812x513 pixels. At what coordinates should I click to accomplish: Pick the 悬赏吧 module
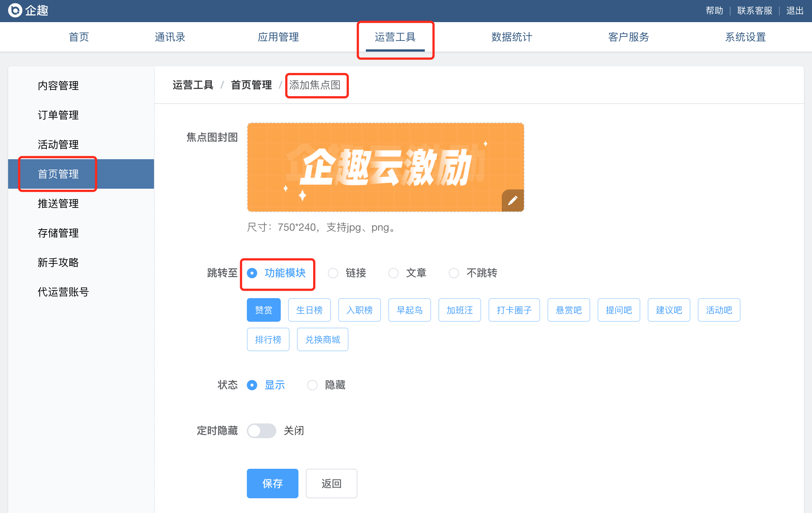coord(569,310)
